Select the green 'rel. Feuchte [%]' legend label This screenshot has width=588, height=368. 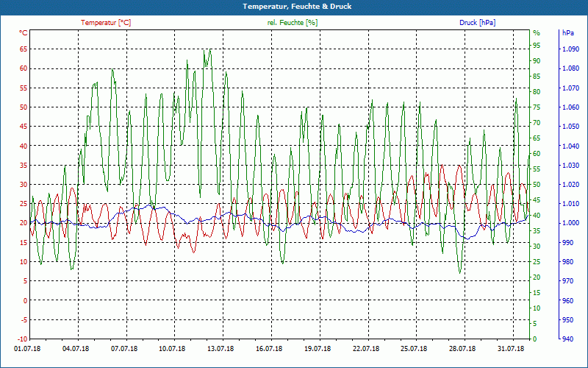coord(293,23)
